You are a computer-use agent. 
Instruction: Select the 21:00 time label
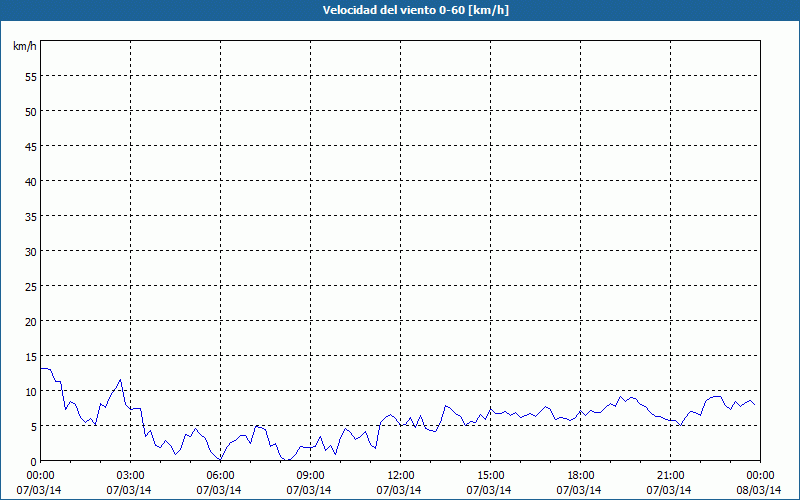coord(671,475)
